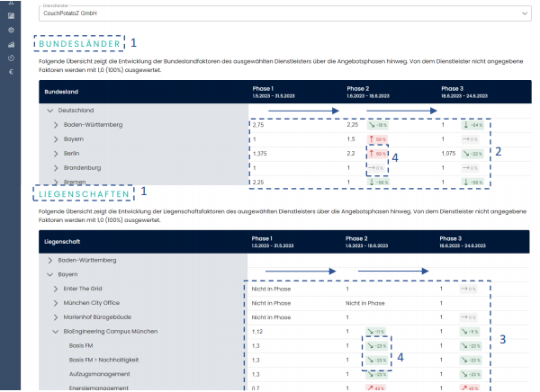
Task: Click the clock history sidebar icon
Action: click(11, 57)
